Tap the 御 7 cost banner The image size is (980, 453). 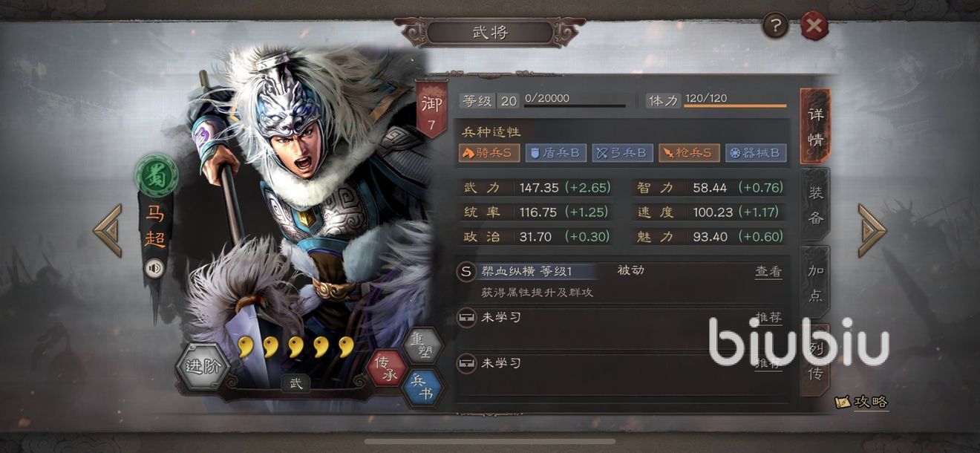[x=431, y=110]
